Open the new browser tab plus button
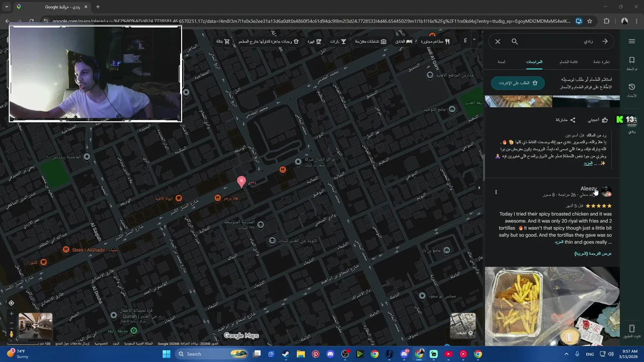 click(98, 7)
